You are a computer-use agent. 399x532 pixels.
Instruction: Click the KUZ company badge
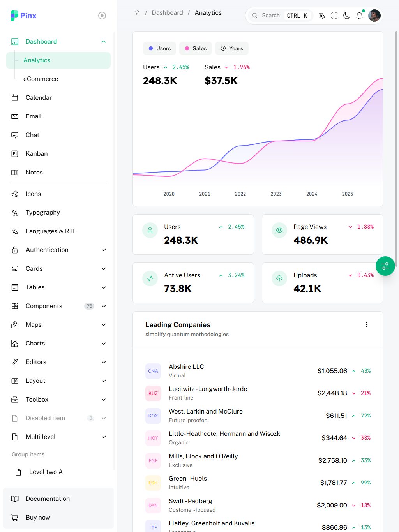153,393
